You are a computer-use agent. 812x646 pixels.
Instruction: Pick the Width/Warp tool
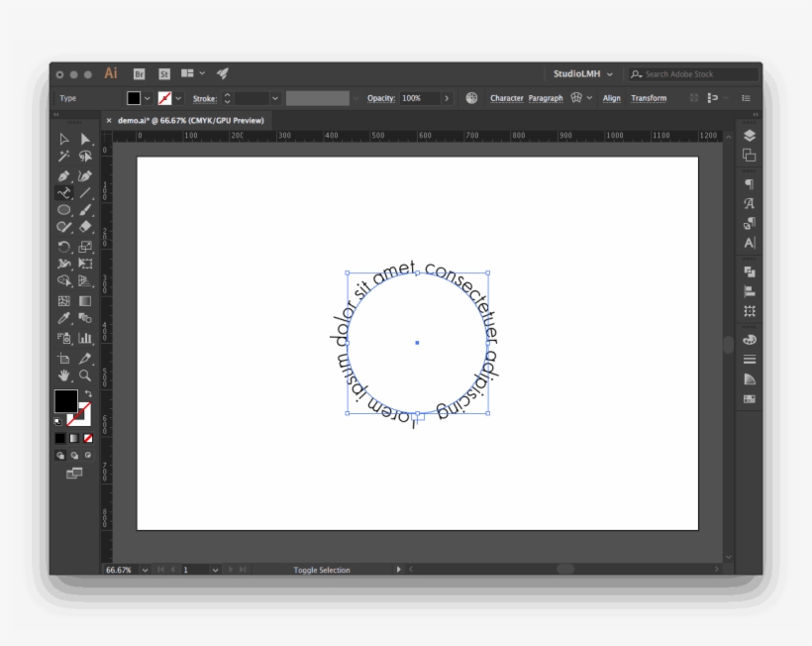(63, 264)
